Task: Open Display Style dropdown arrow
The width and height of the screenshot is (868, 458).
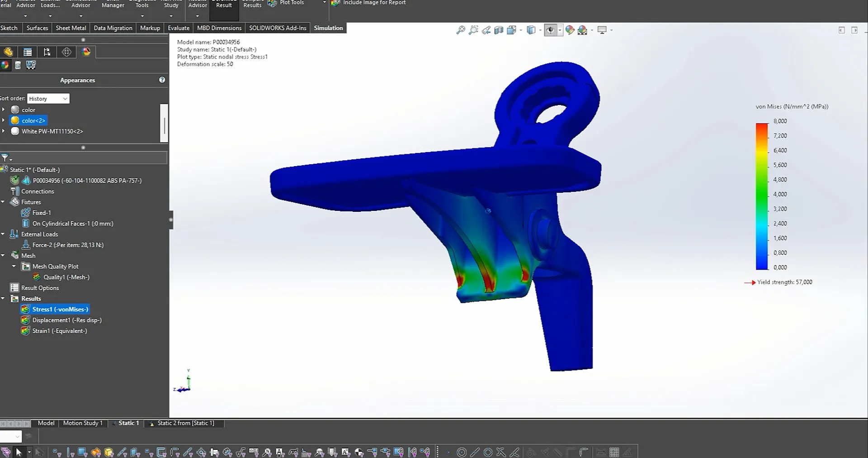Action: (x=540, y=30)
